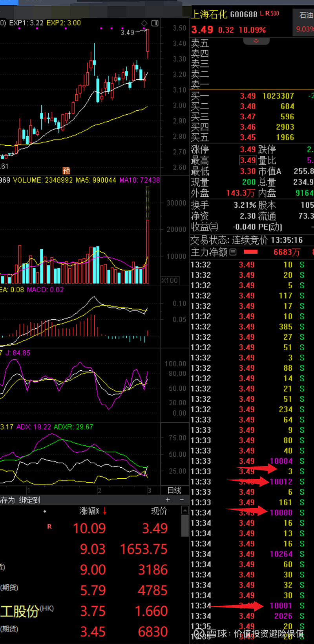Click the 卖一 ask level label
Image resolution: width=314 pixels, height=644 pixels.
(x=200, y=84)
